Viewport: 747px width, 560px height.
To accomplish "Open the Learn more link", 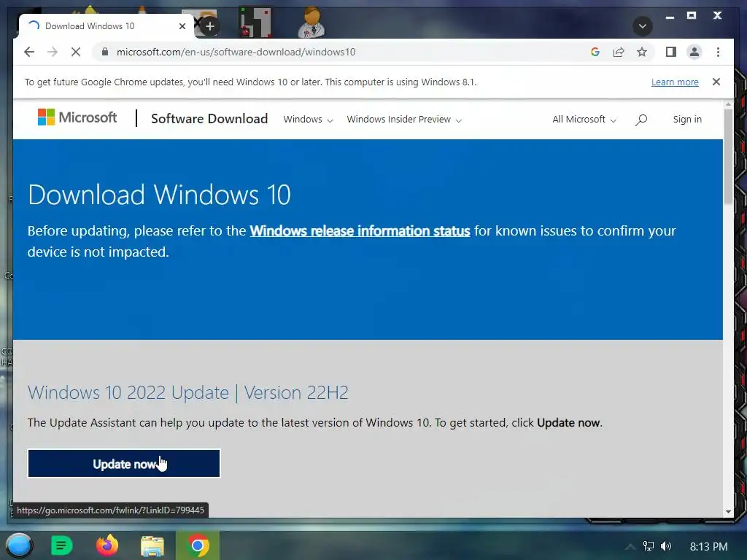I will click(x=675, y=82).
